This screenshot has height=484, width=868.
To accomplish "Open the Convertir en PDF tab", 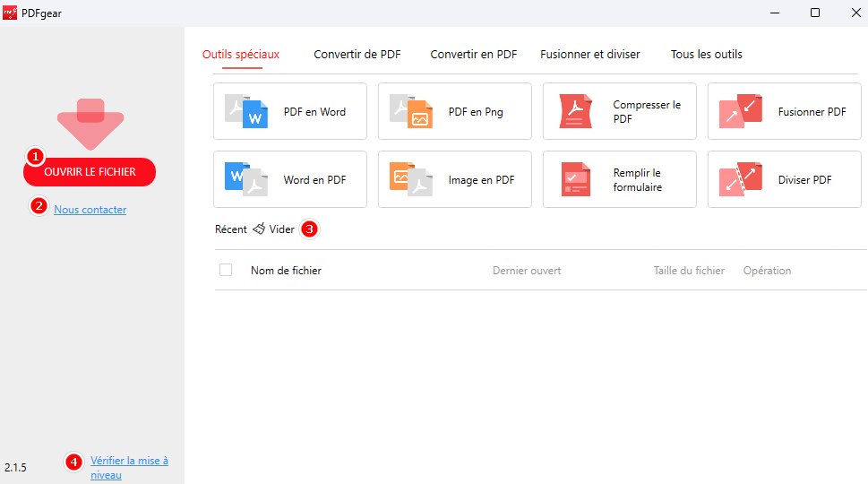I will point(473,55).
